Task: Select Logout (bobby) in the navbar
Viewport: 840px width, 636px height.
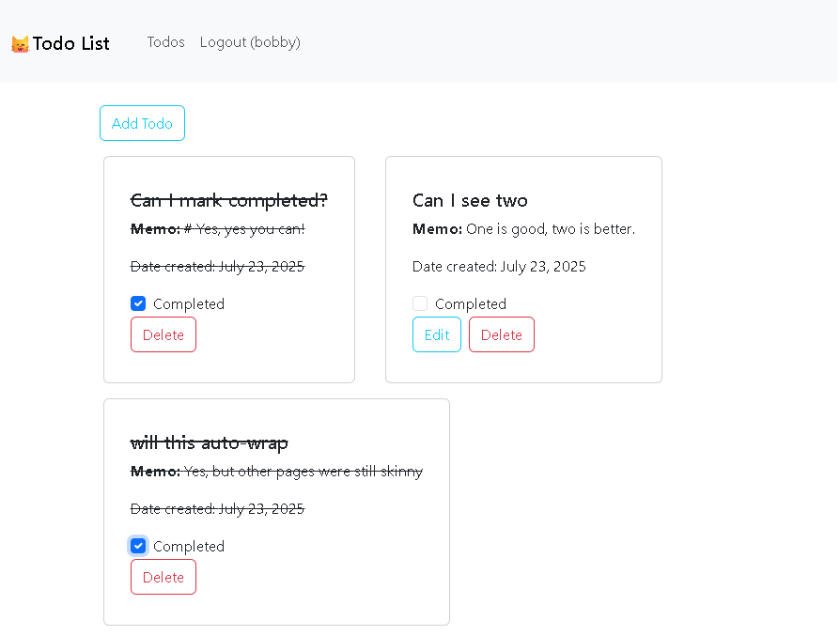Action: click(250, 42)
